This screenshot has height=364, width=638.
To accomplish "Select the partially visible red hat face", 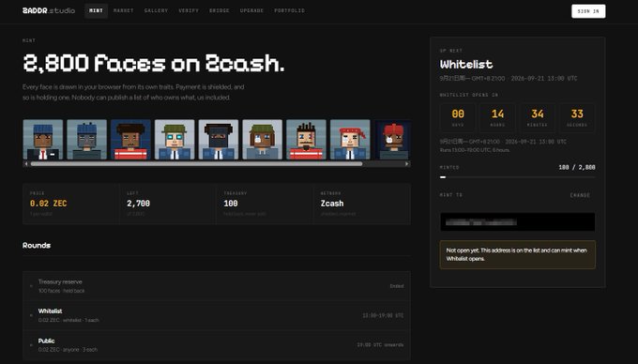I will click(392, 140).
